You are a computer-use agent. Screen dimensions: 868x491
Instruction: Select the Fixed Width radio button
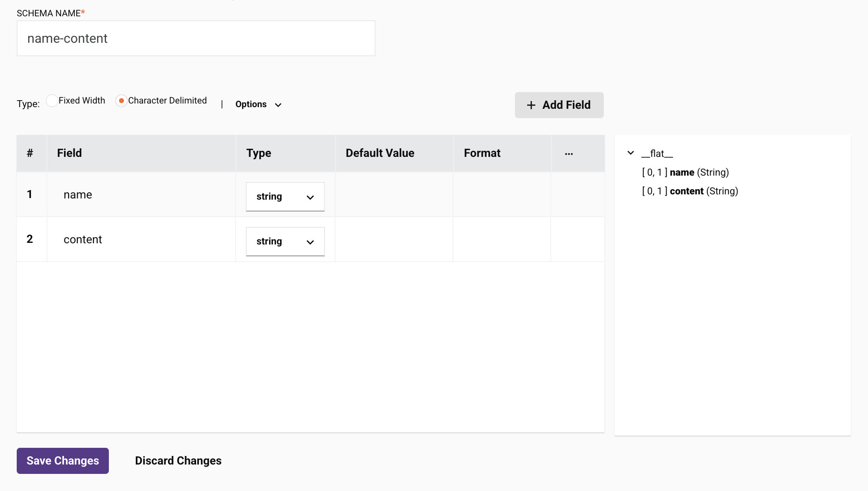52,101
